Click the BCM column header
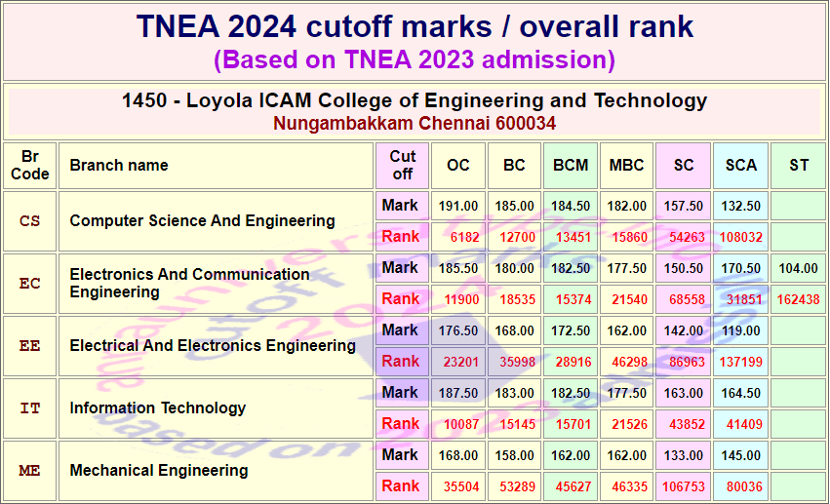830x504 pixels. (x=571, y=166)
